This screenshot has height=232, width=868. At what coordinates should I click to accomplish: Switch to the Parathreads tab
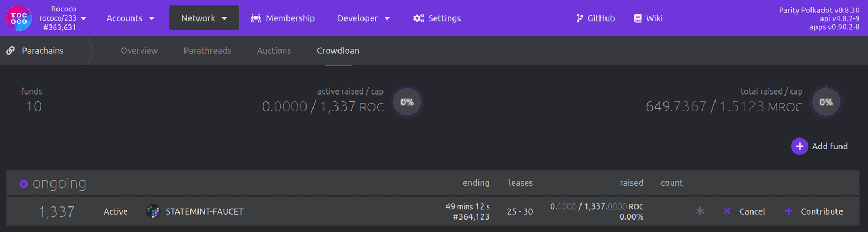[x=207, y=51]
